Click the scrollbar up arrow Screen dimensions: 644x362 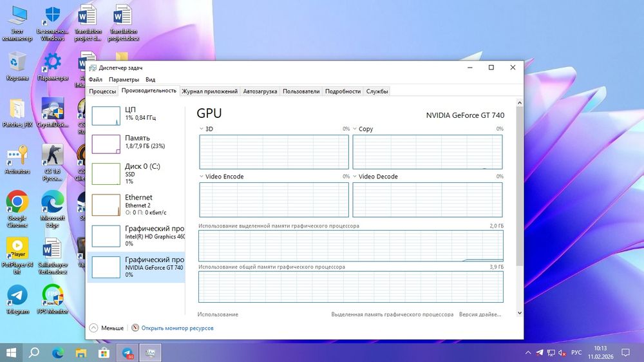(520, 102)
